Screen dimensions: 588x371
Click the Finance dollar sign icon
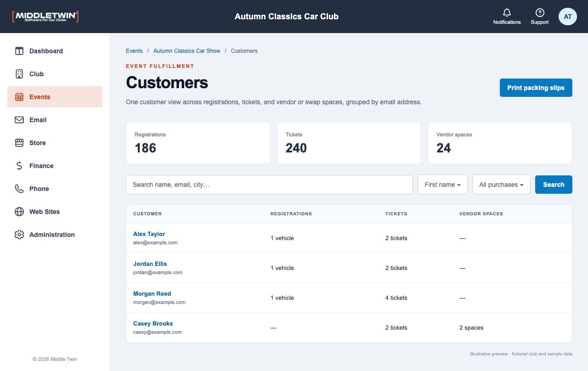point(19,166)
